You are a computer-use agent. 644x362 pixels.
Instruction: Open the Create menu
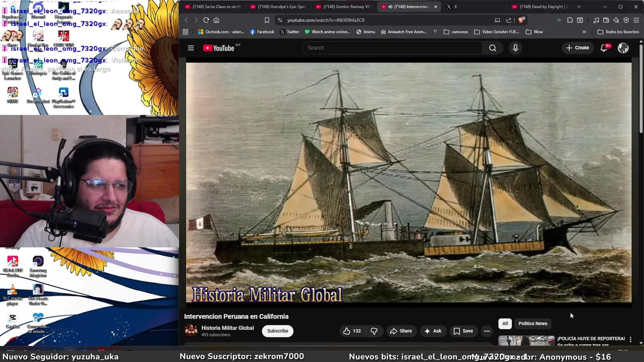(x=577, y=48)
